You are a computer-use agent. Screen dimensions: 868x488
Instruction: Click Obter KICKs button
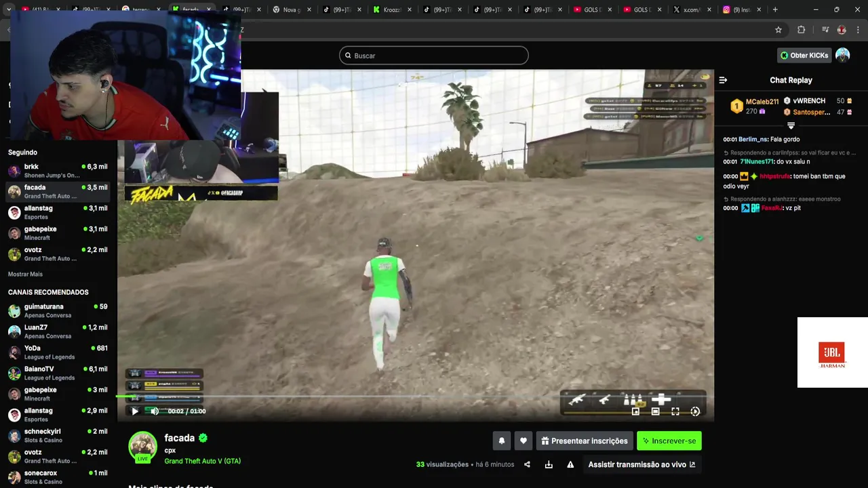click(x=804, y=56)
